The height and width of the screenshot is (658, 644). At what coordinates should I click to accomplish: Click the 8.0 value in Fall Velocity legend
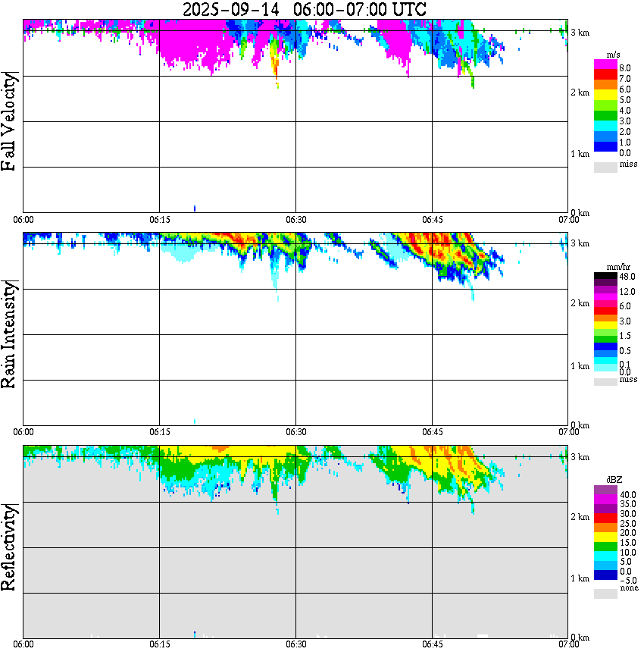point(625,68)
